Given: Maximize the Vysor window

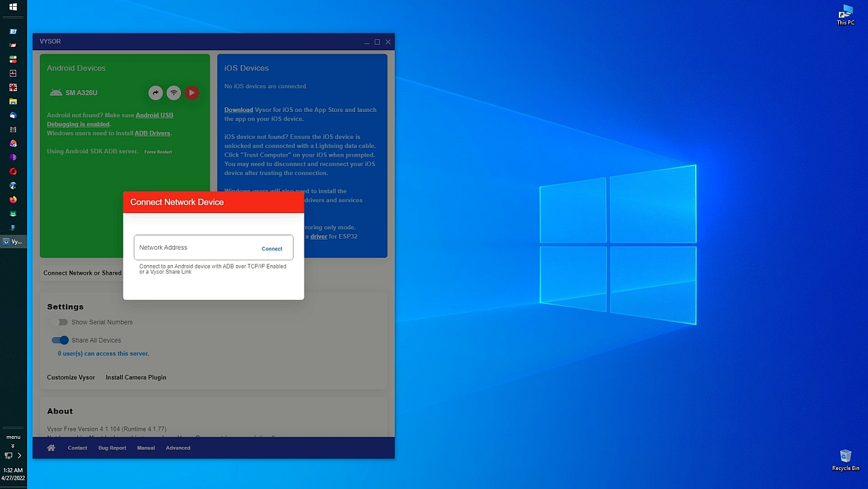Looking at the screenshot, I should (x=377, y=42).
